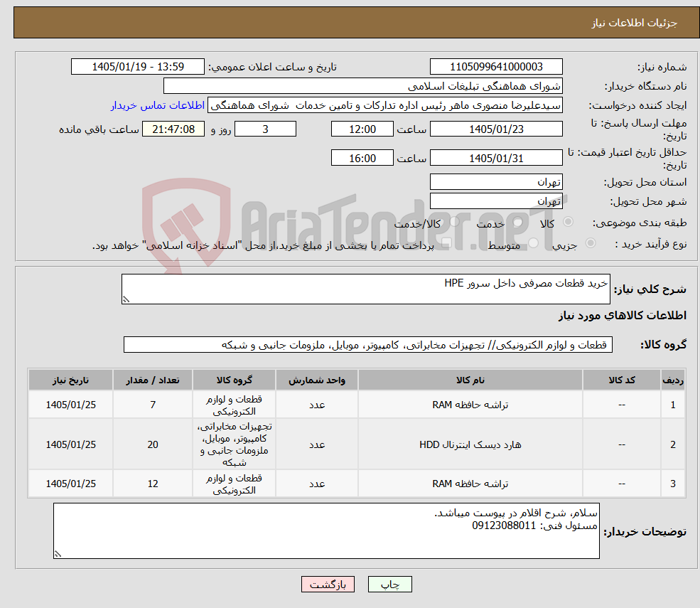Click date 1405/01/25 in row 3
Screen dimensions: 700x608
70,484
